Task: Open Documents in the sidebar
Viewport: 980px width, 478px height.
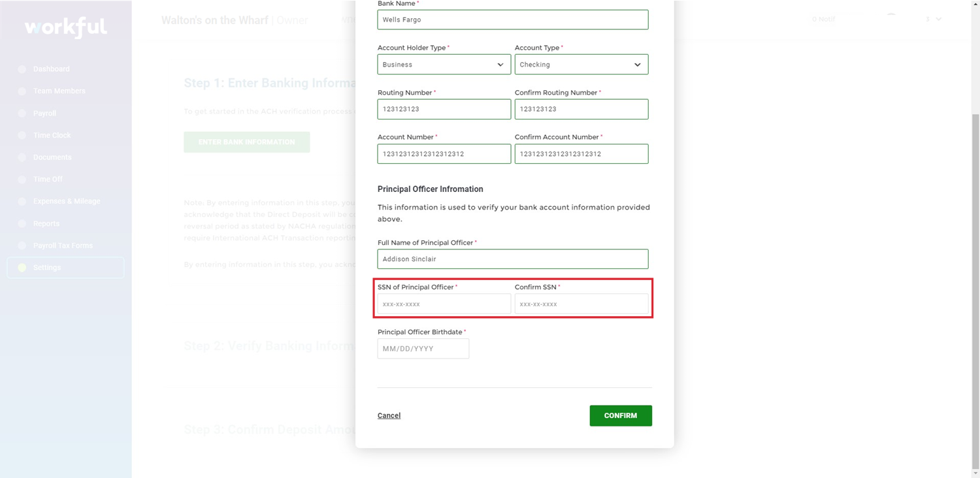Action: coord(52,157)
